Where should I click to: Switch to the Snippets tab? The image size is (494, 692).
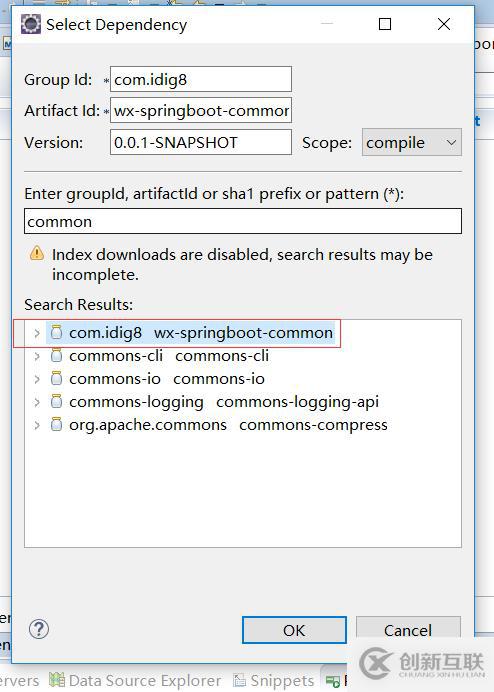click(x=274, y=681)
